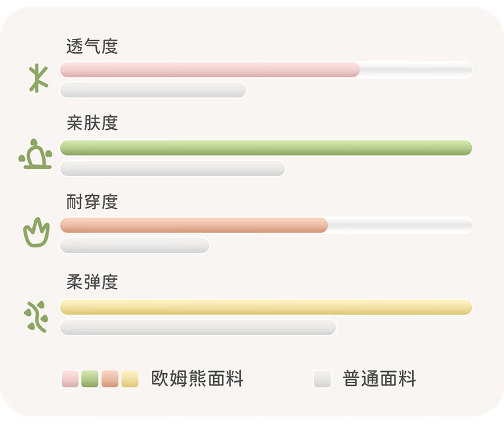Click the gray 普通面料 legend swatch
Viewport: 504px width, 439px height.
[x=323, y=379]
